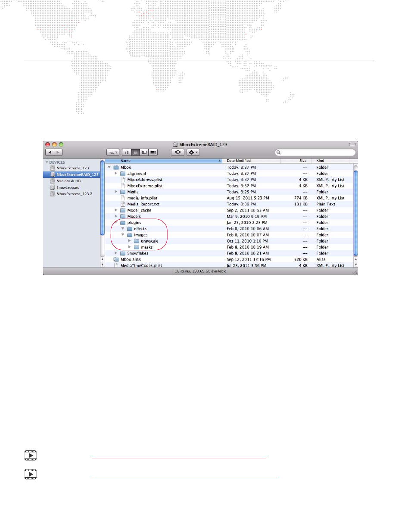
Task: Expand the grayscale folder triangle
Action: [130, 241]
